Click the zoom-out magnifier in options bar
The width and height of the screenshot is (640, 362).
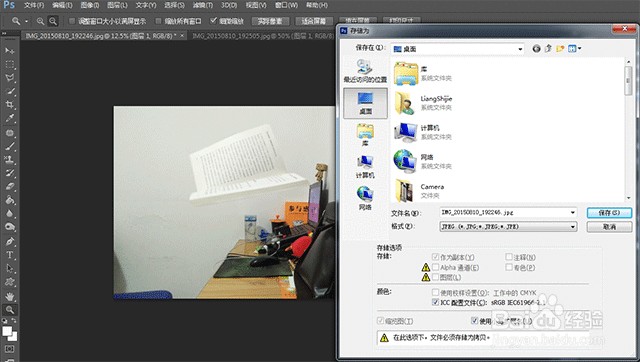pos(53,21)
